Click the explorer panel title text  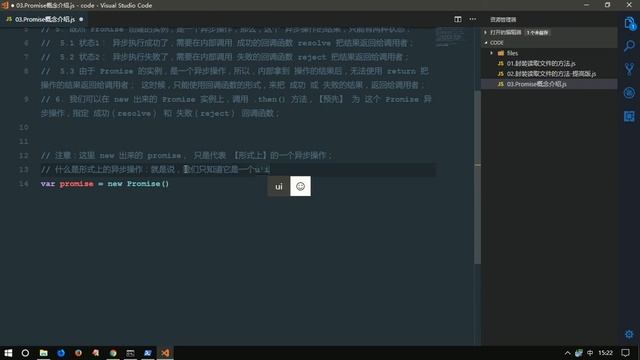coord(503,19)
